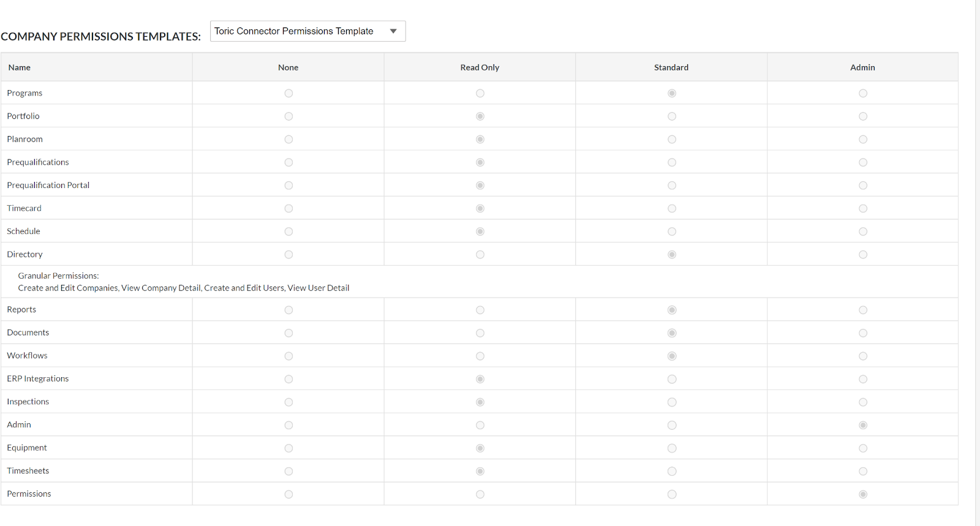
Task: Select Standard for Permissions row
Action: 672,494
